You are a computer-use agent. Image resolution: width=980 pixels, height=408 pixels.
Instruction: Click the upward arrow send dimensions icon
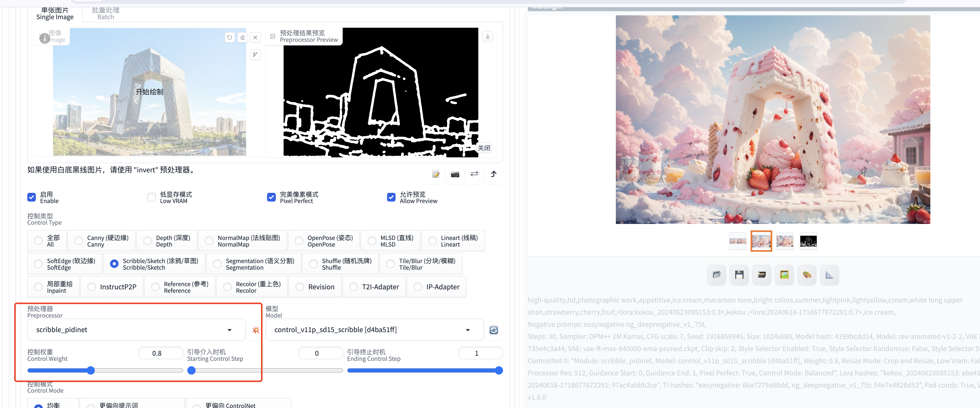[493, 174]
